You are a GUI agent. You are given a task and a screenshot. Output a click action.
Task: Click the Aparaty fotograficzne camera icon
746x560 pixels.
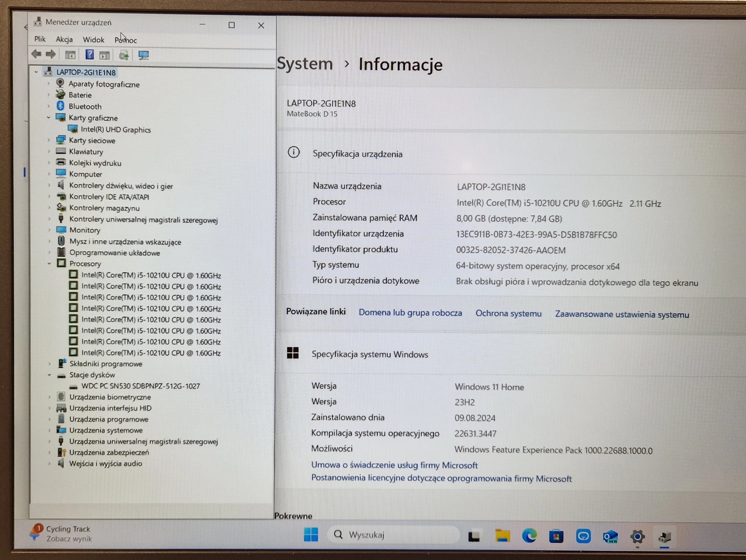pos(60,83)
